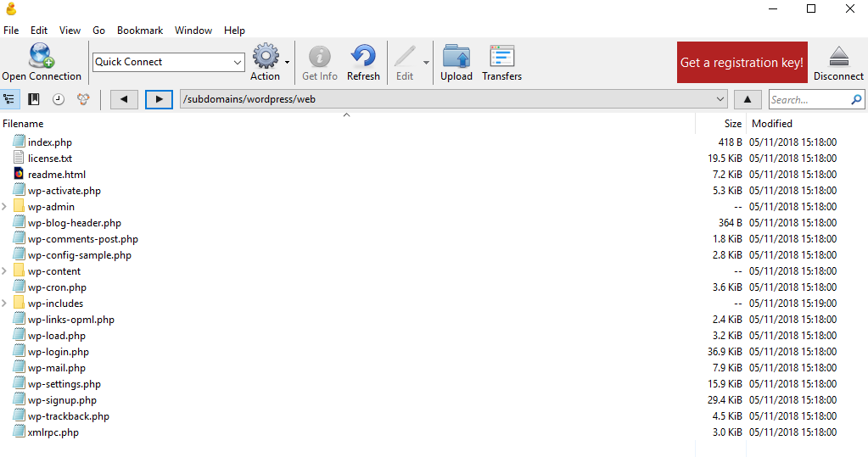Select the wp-includes folder icon

pos(19,303)
